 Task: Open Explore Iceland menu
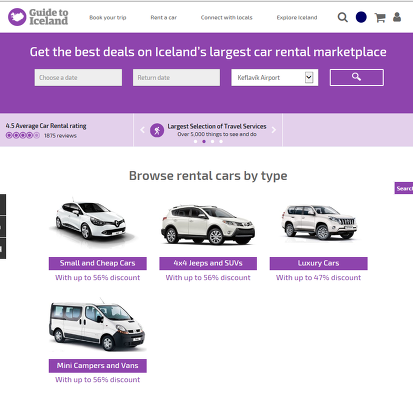pos(297,17)
